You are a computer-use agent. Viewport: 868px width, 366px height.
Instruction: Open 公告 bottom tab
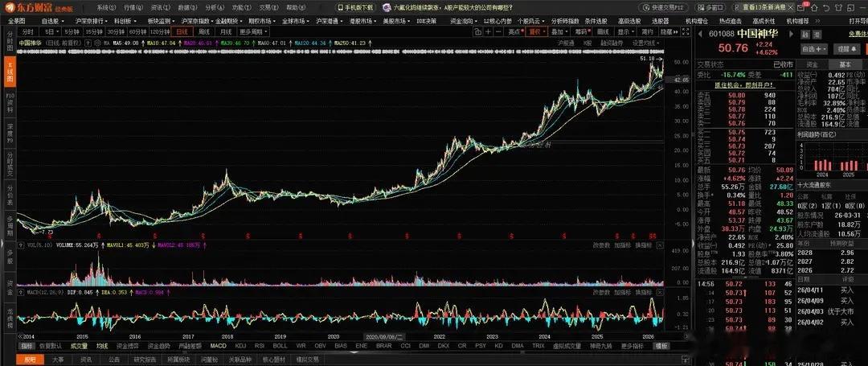114,360
